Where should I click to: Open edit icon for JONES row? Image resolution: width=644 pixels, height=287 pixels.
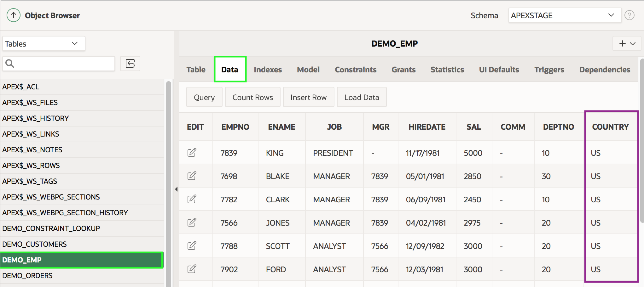click(x=192, y=222)
